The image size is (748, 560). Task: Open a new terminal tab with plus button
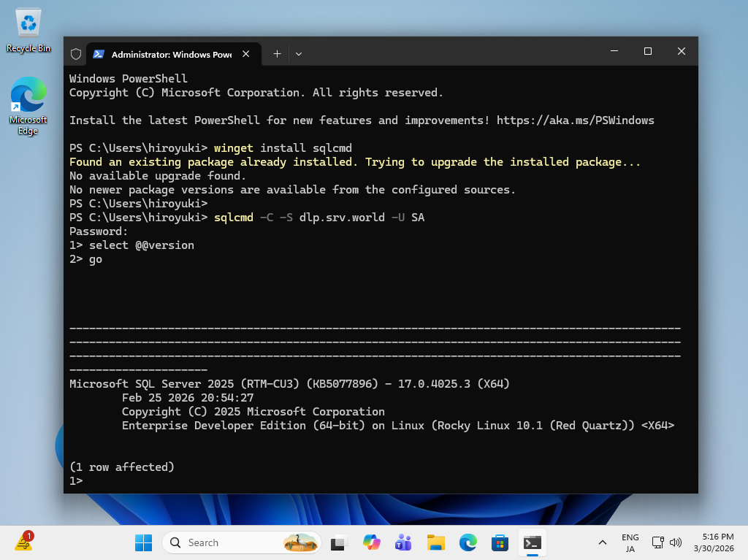(277, 54)
